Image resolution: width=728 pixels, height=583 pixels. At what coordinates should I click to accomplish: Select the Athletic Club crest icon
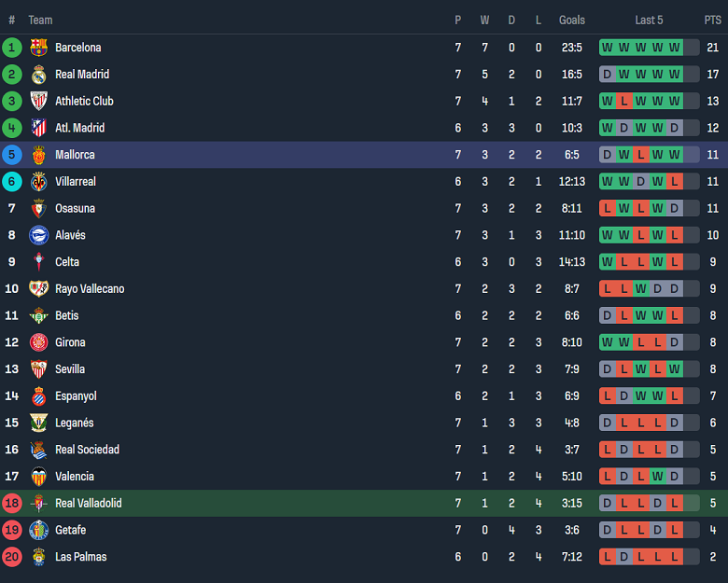[38, 101]
